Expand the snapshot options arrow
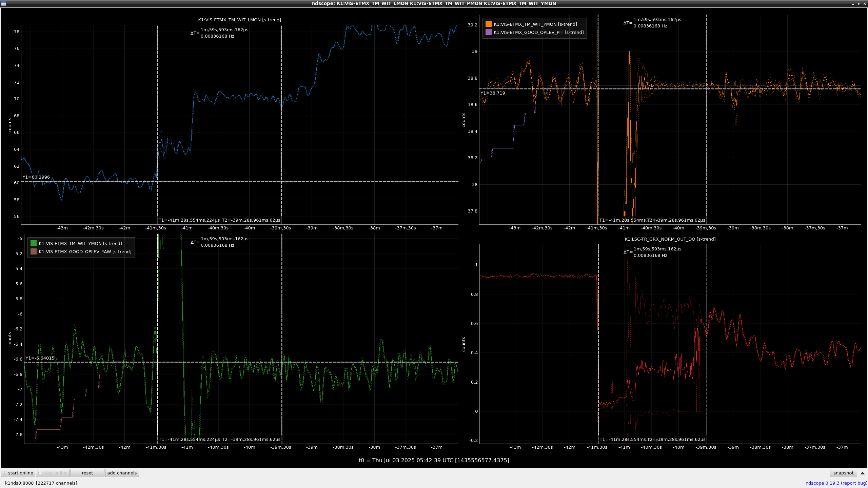This screenshot has height=488, width=868. (x=863, y=473)
